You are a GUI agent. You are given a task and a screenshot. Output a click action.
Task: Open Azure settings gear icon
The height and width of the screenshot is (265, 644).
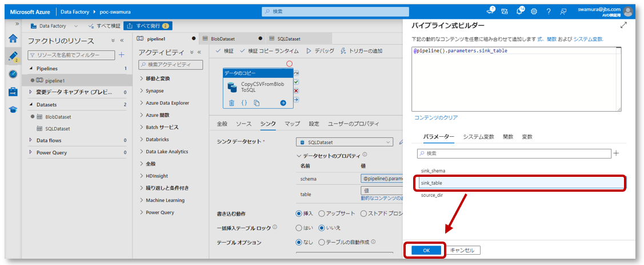coord(534,11)
